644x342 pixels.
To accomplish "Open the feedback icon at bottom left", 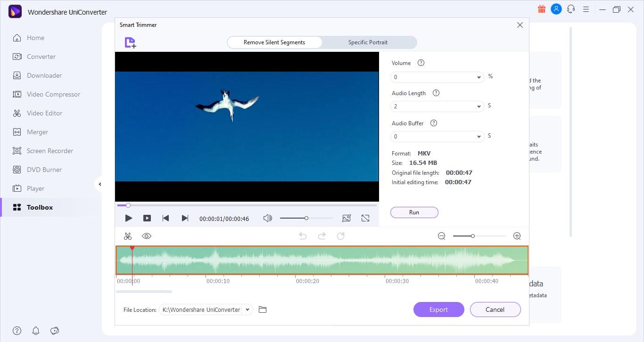I will pos(55,331).
